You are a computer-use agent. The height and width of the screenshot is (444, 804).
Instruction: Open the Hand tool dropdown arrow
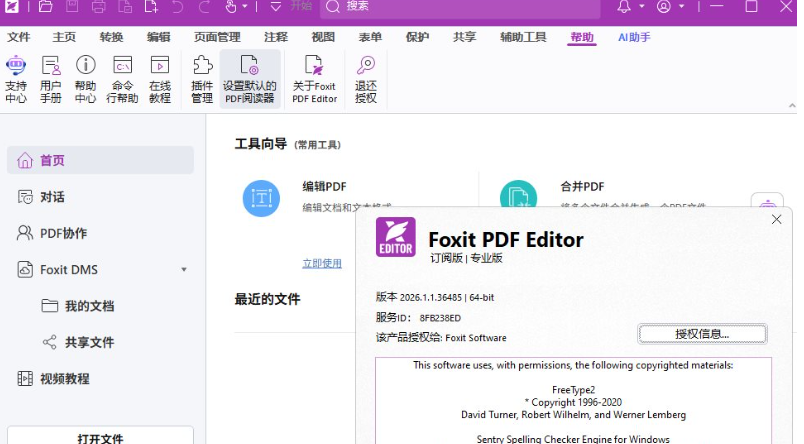click(x=245, y=7)
